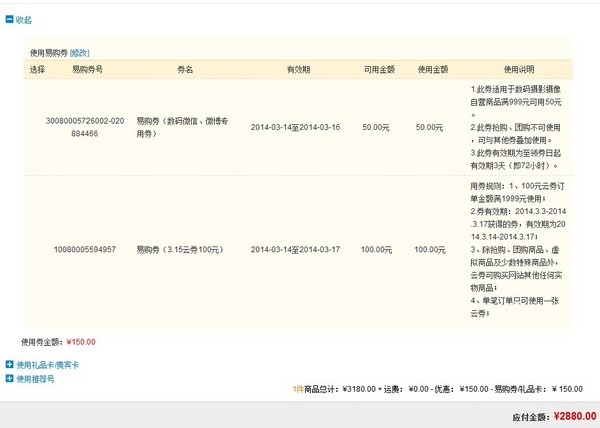The height and width of the screenshot is (428, 600).
Task: Select coupon name 易购券（数码微信、微博专用券）
Action: click(x=182, y=127)
